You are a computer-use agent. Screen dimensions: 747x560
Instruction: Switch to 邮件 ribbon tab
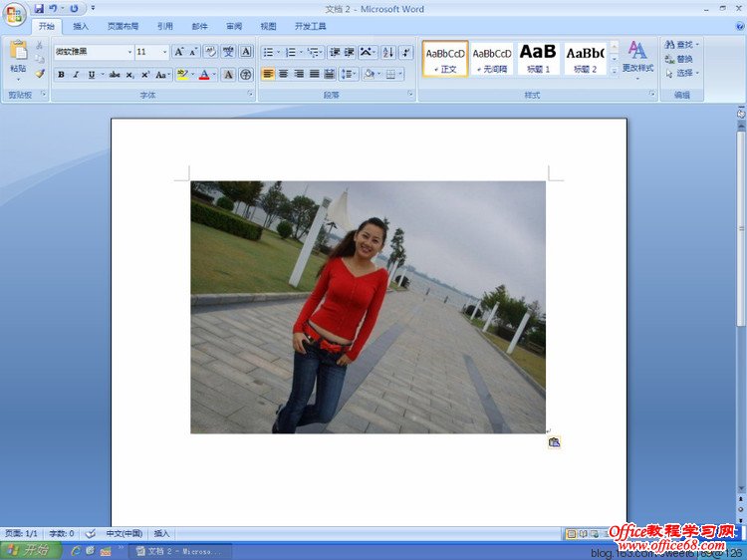(199, 26)
